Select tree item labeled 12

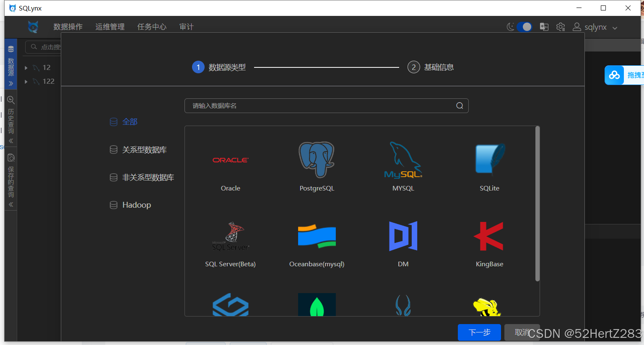click(x=47, y=68)
